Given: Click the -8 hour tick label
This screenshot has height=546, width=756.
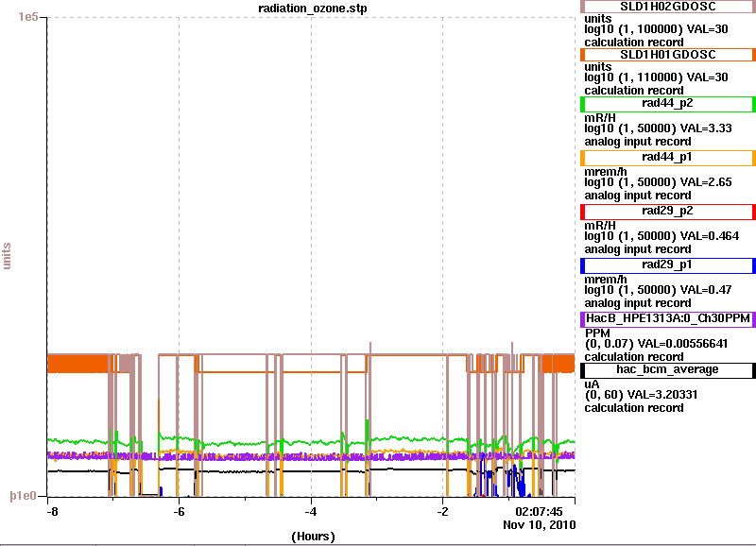Looking at the screenshot, I should pyautogui.click(x=52, y=512).
